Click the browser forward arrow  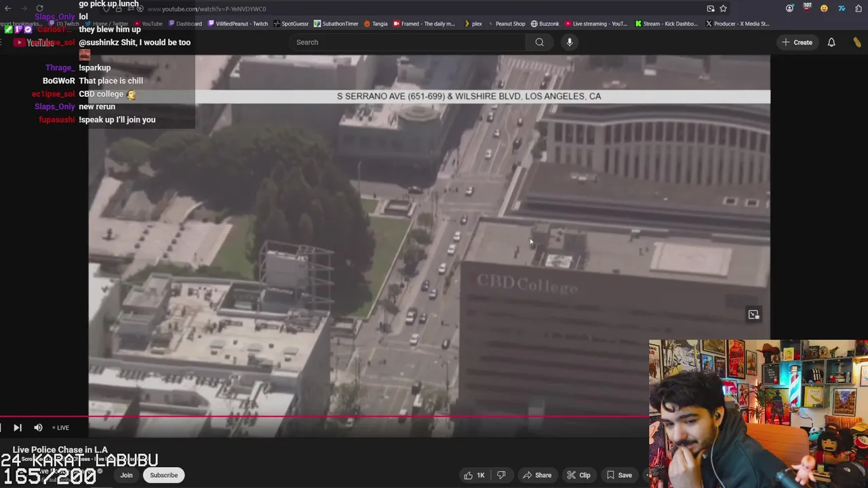(24, 9)
